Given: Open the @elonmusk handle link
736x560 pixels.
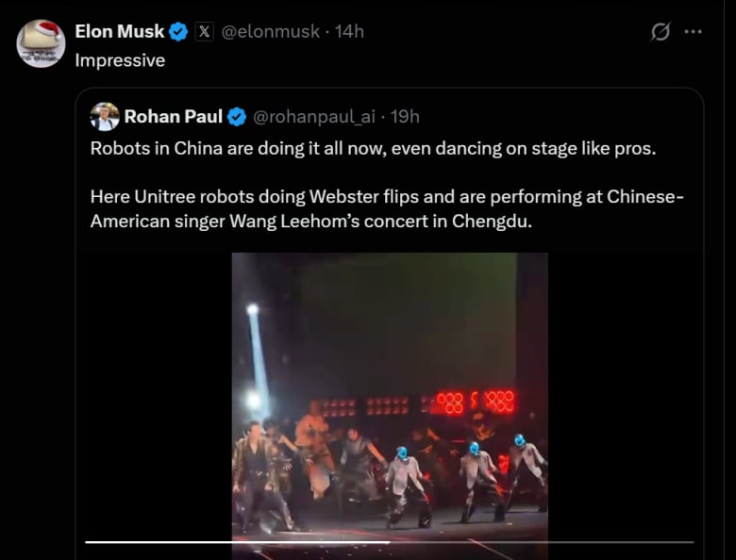Looking at the screenshot, I should (x=270, y=32).
